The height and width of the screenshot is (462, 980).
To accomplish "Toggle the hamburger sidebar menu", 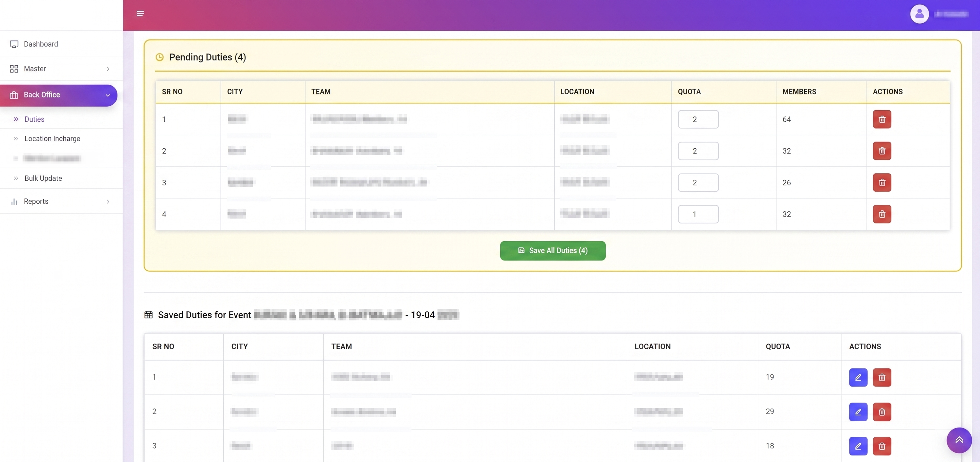I will click(140, 14).
